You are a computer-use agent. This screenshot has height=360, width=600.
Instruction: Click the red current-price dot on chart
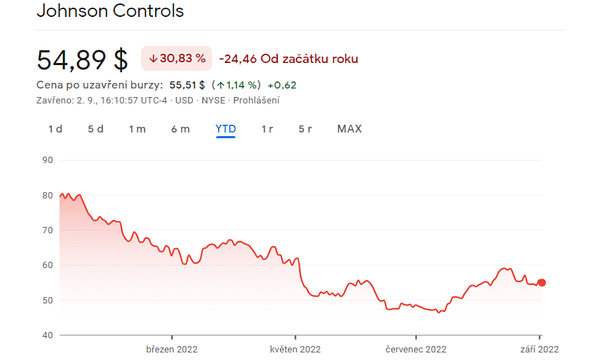pyautogui.click(x=541, y=283)
